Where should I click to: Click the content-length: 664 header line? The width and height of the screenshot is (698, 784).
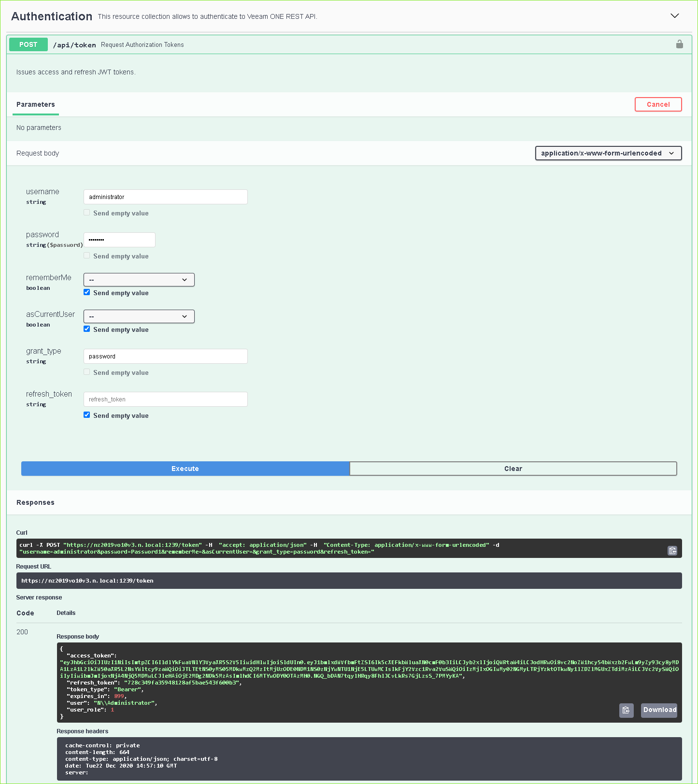(x=97, y=752)
